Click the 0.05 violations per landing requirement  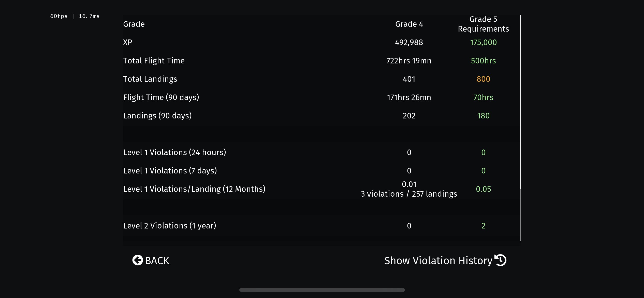click(x=483, y=189)
